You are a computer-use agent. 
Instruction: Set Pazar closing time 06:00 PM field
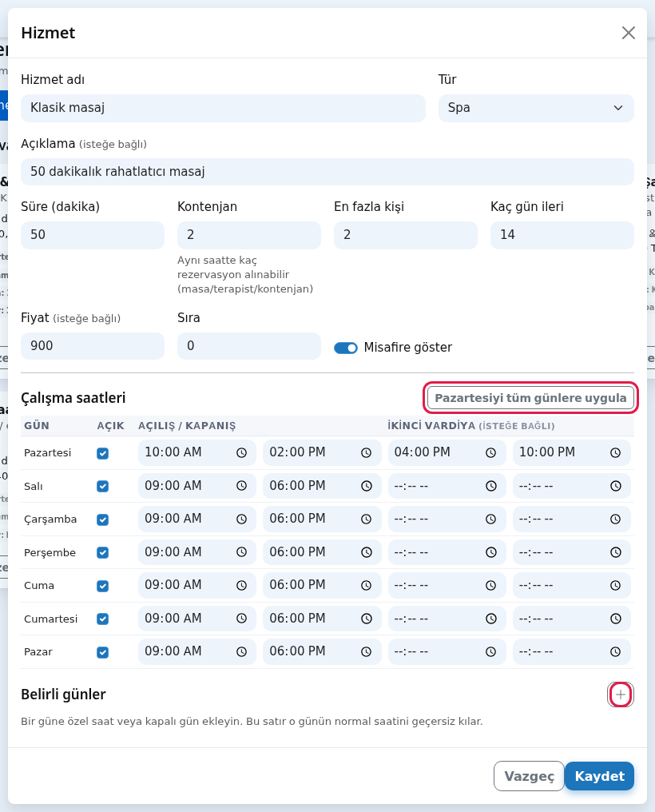(x=322, y=651)
